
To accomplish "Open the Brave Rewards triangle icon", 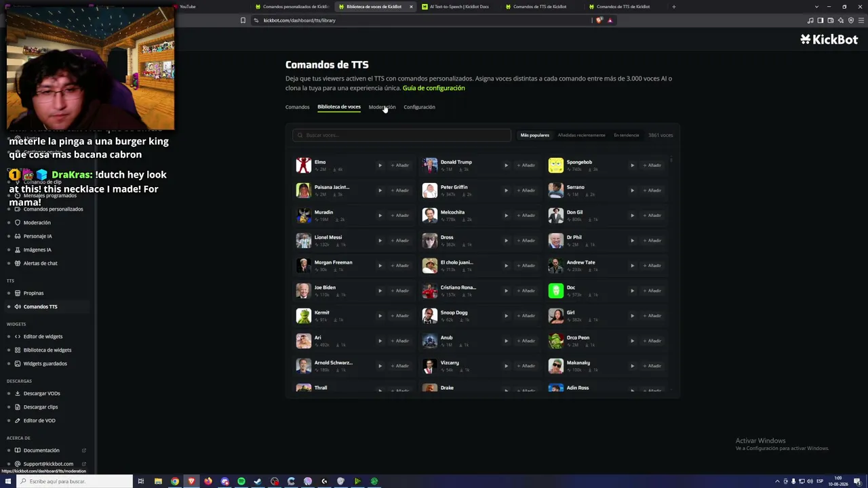I will (610, 20).
